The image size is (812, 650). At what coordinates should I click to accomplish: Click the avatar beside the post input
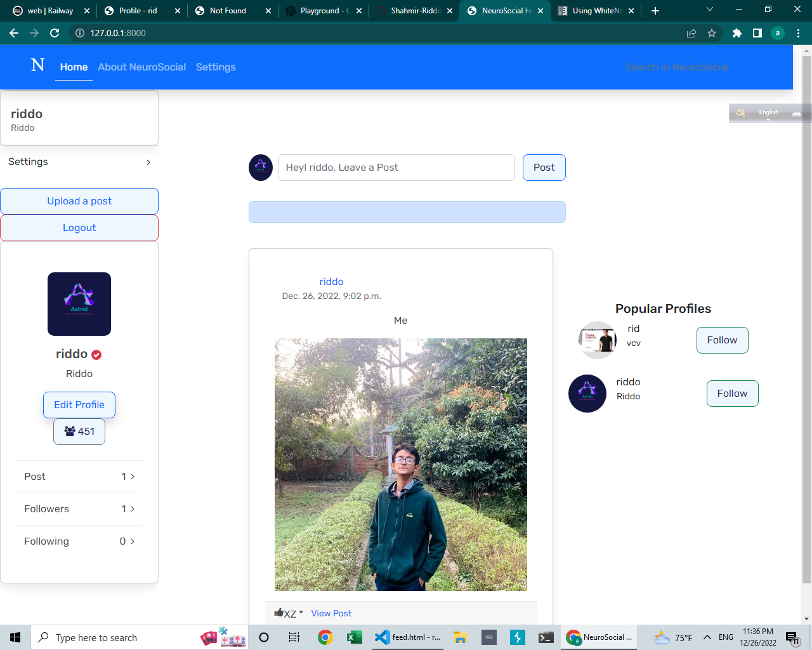(x=261, y=168)
